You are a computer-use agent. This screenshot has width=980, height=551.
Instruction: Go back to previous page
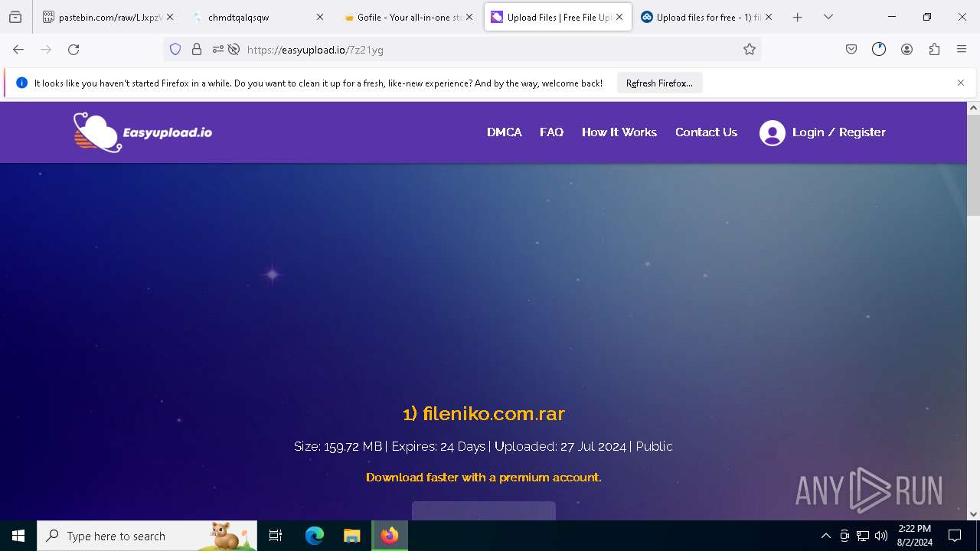18,50
